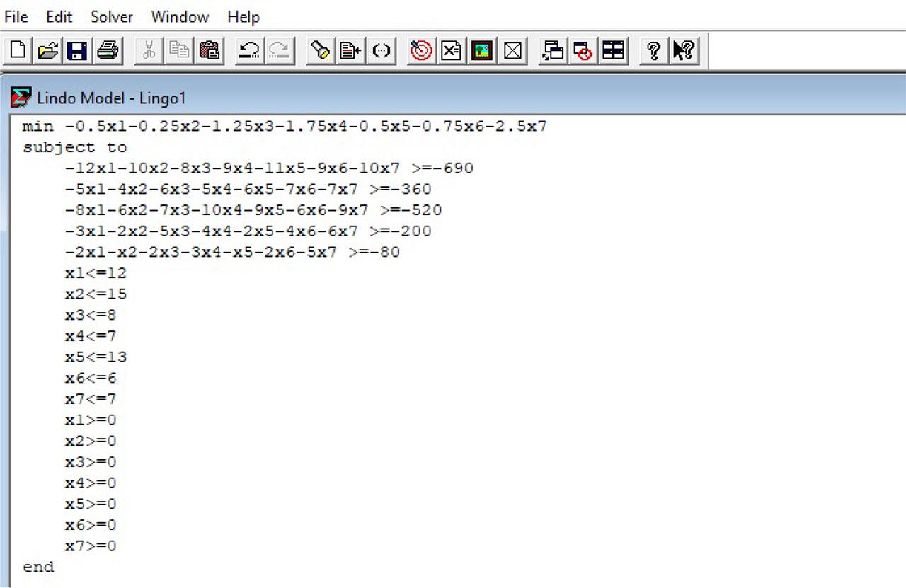Click the Tile Windows icon

tap(613, 51)
